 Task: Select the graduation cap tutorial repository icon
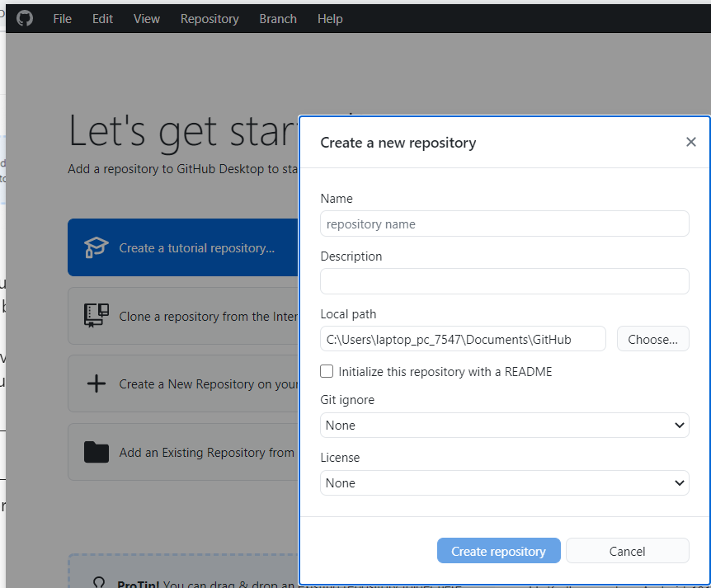97,247
